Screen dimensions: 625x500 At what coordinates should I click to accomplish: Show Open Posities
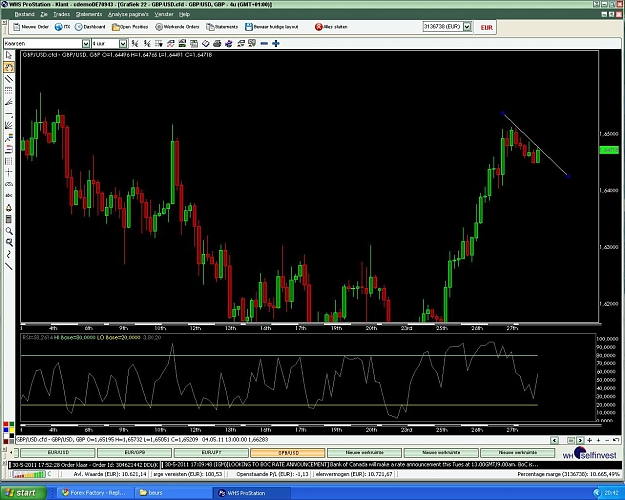pos(130,27)
